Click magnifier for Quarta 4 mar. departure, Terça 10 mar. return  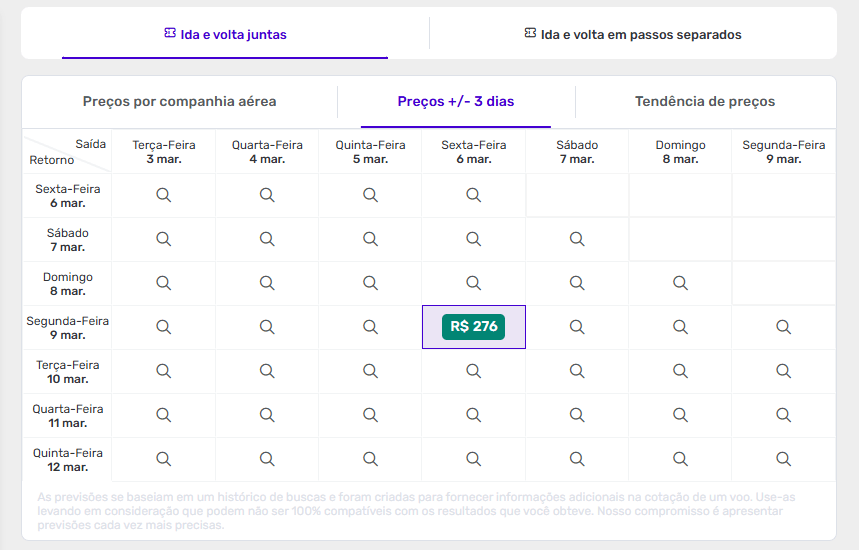click(x=267, y=371)
